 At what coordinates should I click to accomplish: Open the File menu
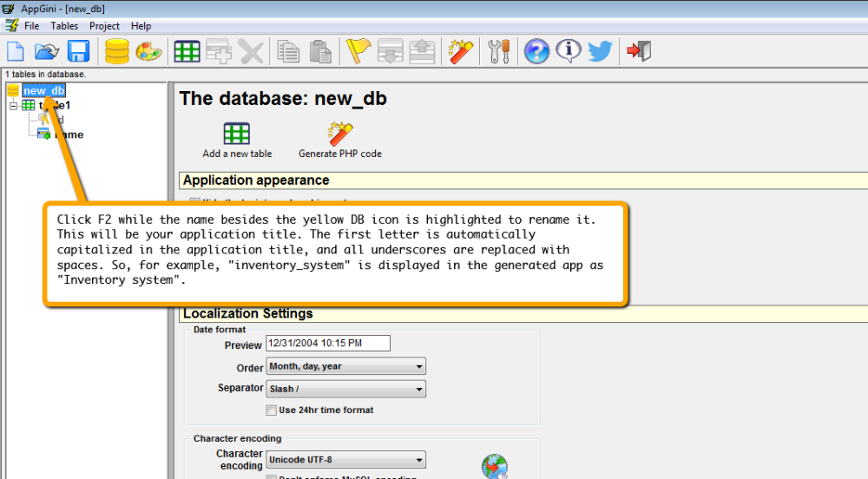31,26
